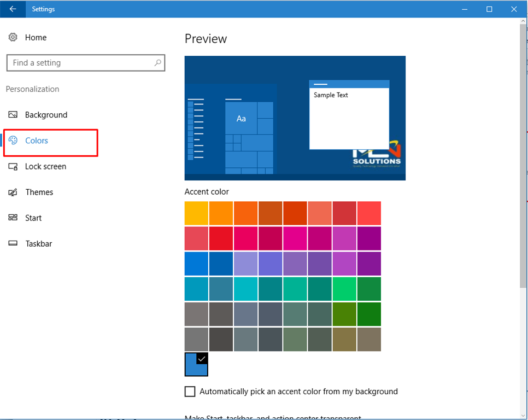Pick the bright orange swatch, second in top row
Screen dimensions: 528x420
pos(221,213)
